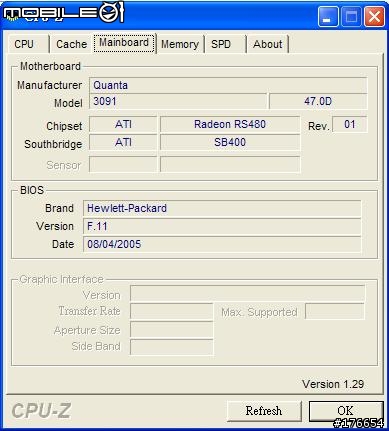Open the Memory tab

[180, 44]
